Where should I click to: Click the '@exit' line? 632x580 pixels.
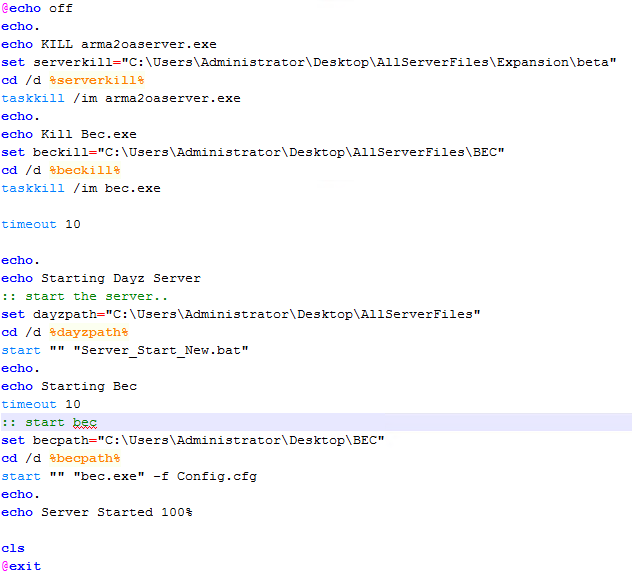point(21,566)
